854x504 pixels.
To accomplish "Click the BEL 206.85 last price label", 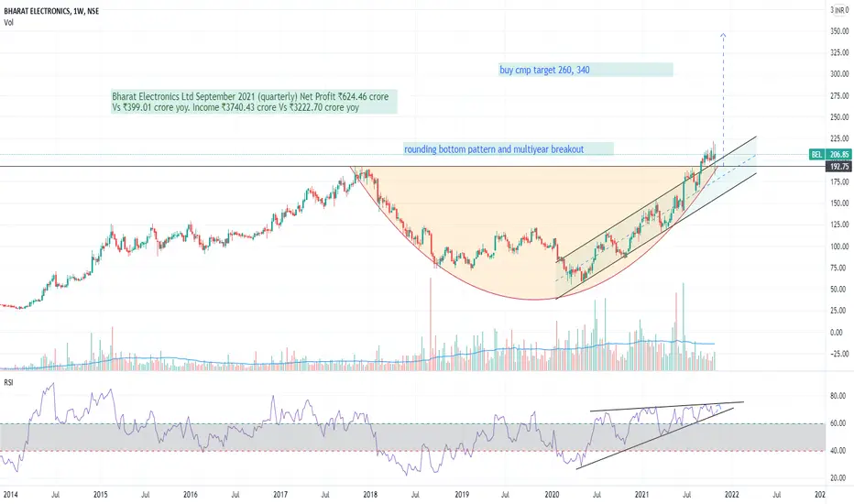I will pos(830,155).
